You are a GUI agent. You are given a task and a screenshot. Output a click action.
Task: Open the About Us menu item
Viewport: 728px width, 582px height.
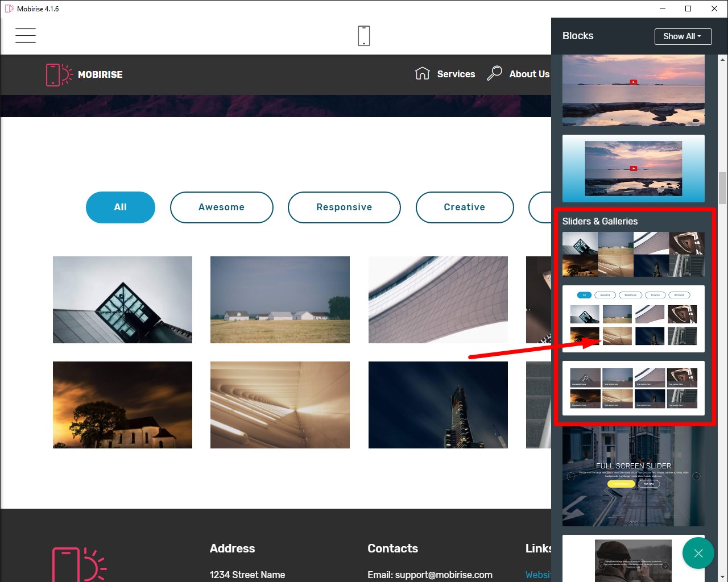click(529, 74)
